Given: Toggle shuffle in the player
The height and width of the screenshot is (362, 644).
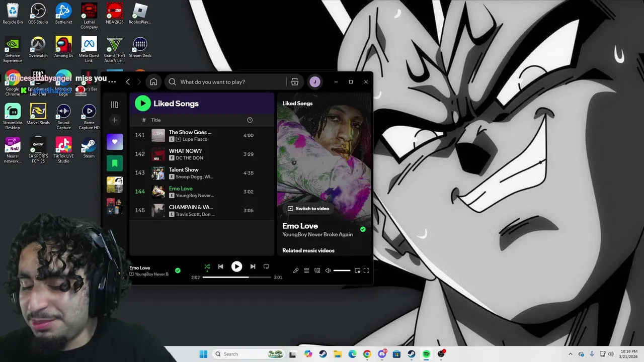Looking at the screenshot, I should 207,266.
